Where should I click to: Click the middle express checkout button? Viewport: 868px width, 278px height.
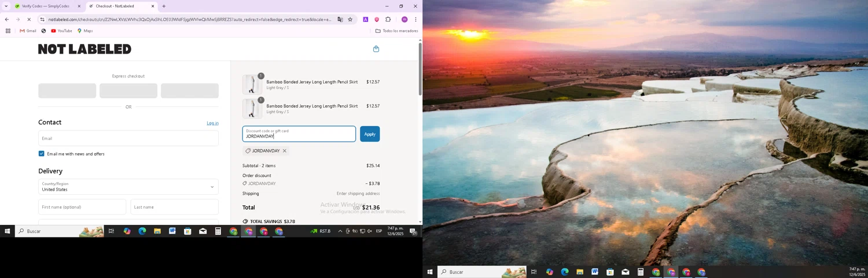[128, 91]
